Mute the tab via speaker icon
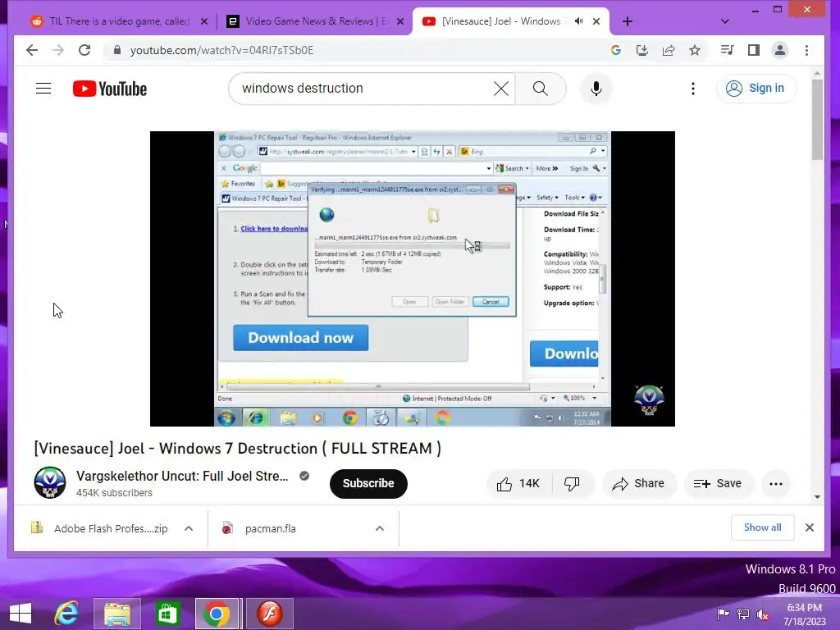This screenshot has height=630, width=840. coord(578,21)
